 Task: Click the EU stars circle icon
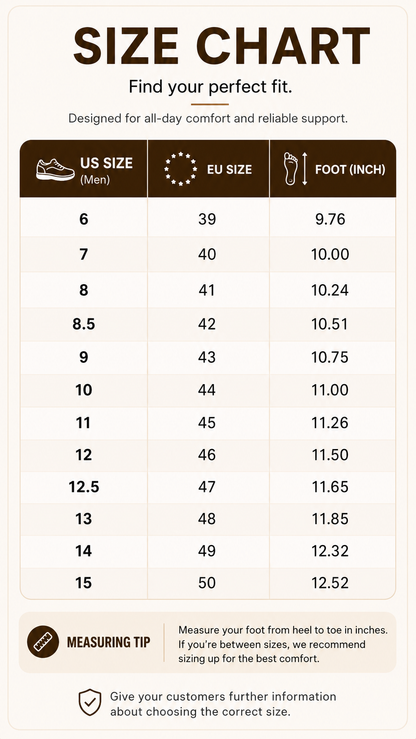[181, 169]
